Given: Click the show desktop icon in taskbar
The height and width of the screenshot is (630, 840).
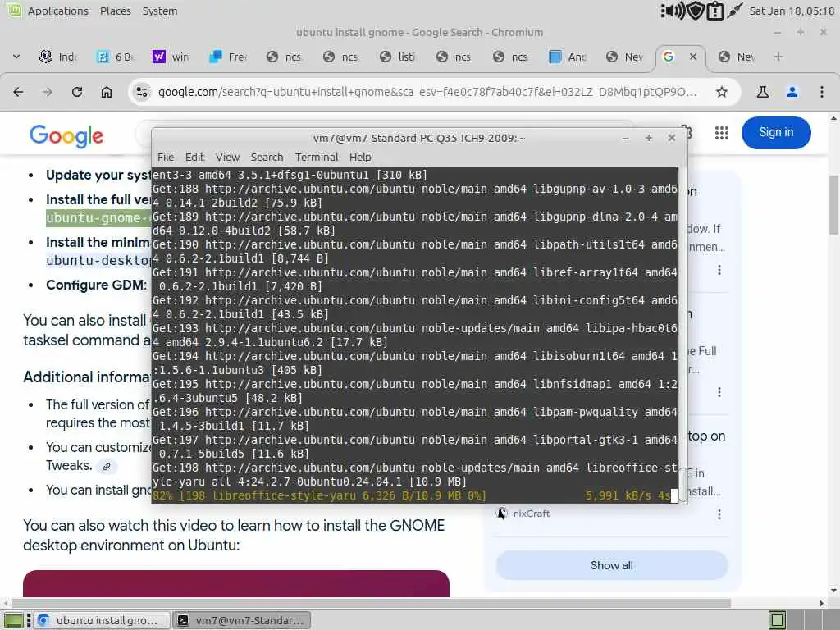Looking at the screenshot, I should (x=13, y=620).
